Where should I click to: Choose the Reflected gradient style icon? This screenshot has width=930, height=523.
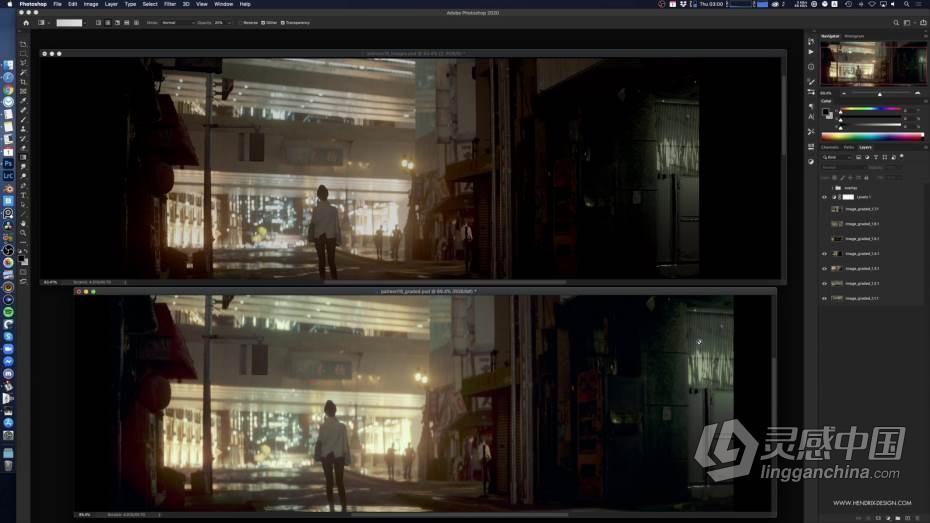click(127, 23)
